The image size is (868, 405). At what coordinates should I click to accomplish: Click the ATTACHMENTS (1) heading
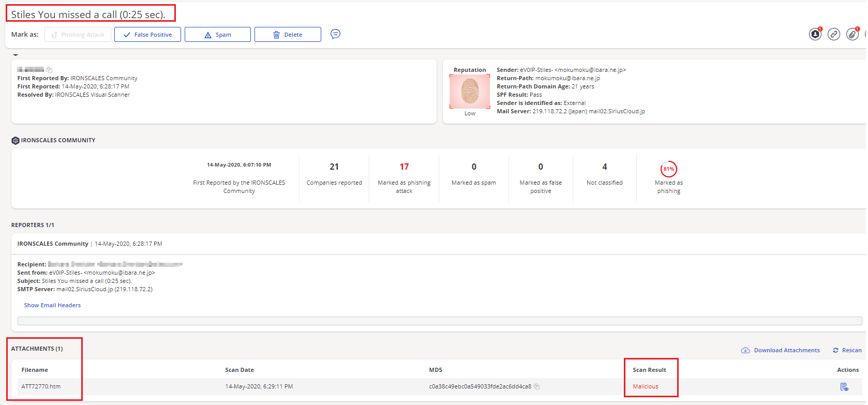click(37, 349)
